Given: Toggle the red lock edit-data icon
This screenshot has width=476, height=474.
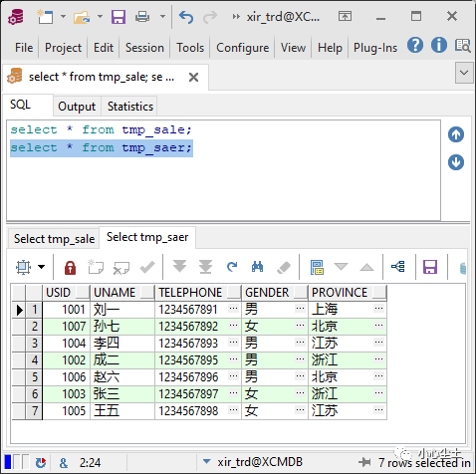Looking at the screenshot, I should tap(70, 267).
